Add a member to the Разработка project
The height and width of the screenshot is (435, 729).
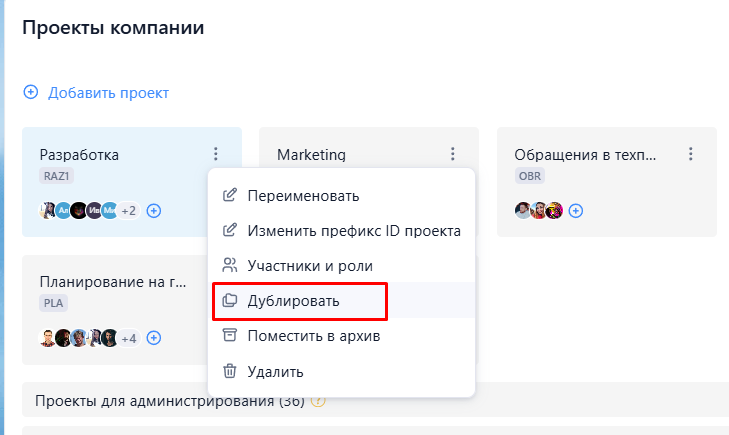[x=154, y=211]
